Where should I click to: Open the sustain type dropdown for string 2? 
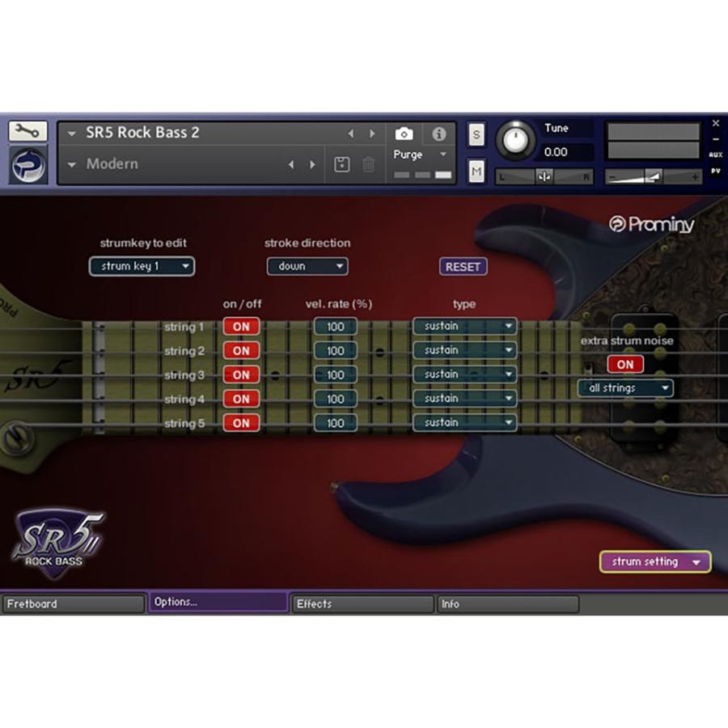463,350
